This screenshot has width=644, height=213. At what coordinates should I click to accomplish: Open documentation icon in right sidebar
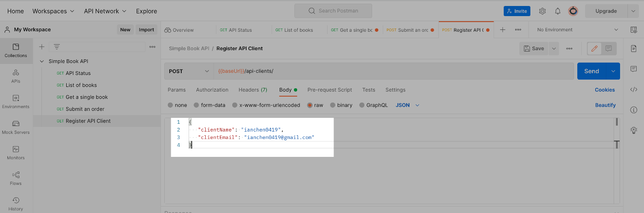pos(633,48)
